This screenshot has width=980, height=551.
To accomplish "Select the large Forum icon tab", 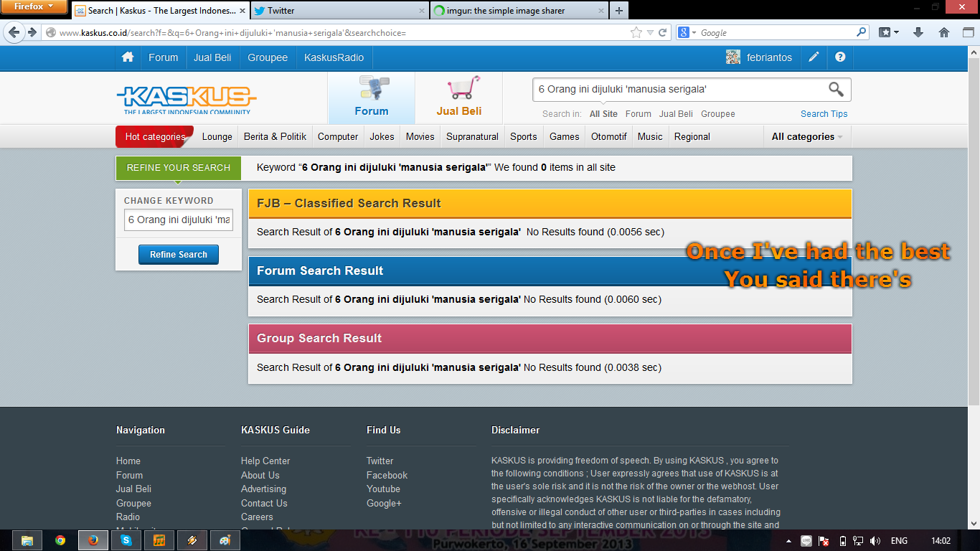I will click(372, 98).
